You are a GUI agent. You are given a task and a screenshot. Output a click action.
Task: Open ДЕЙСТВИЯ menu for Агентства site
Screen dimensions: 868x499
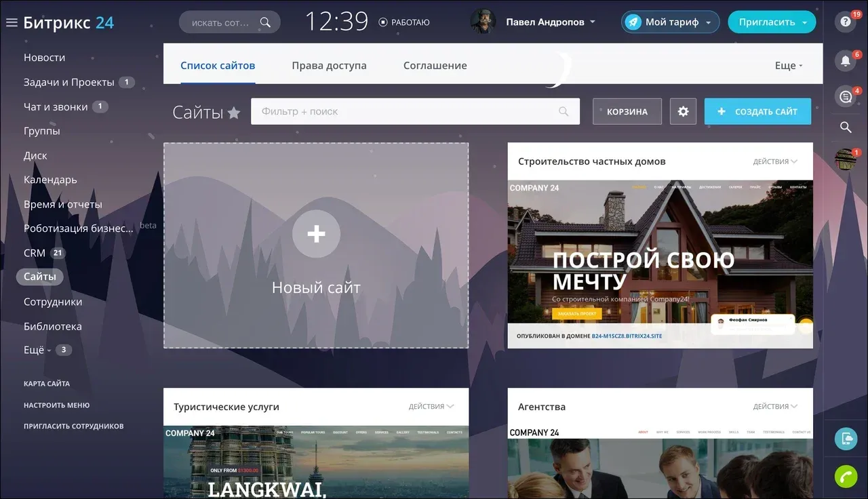775,406
